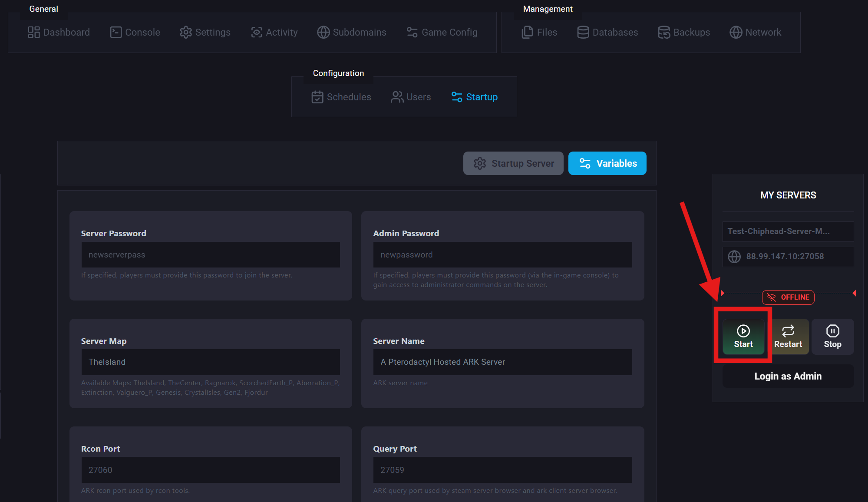Click the Variables button
The image size is (868, 502).
coord(607,163)
